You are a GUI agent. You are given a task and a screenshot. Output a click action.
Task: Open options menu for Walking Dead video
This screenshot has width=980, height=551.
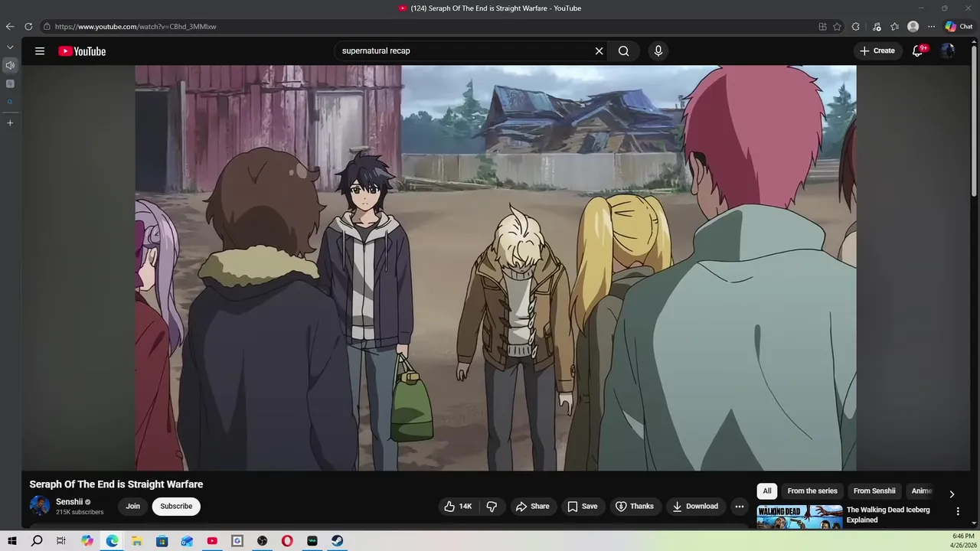[958, 511]
